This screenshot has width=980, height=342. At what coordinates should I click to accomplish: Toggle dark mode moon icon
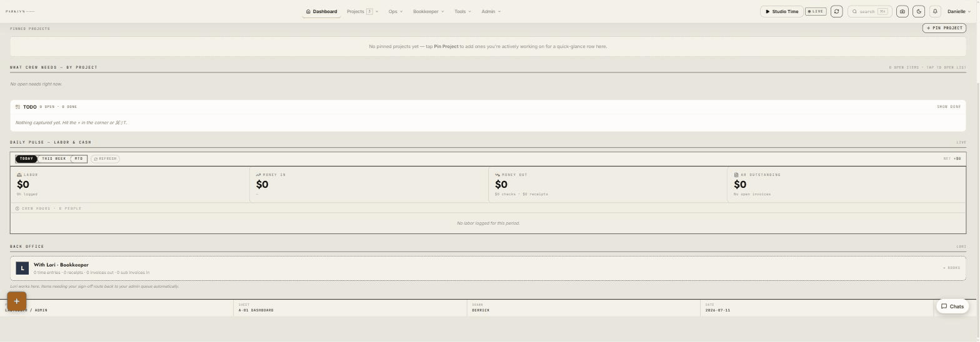coord(919,11)
